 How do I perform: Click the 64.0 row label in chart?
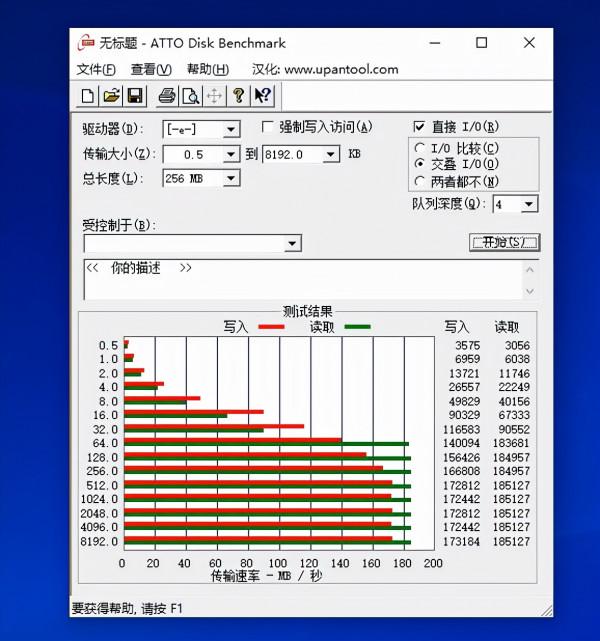[105, 443]
